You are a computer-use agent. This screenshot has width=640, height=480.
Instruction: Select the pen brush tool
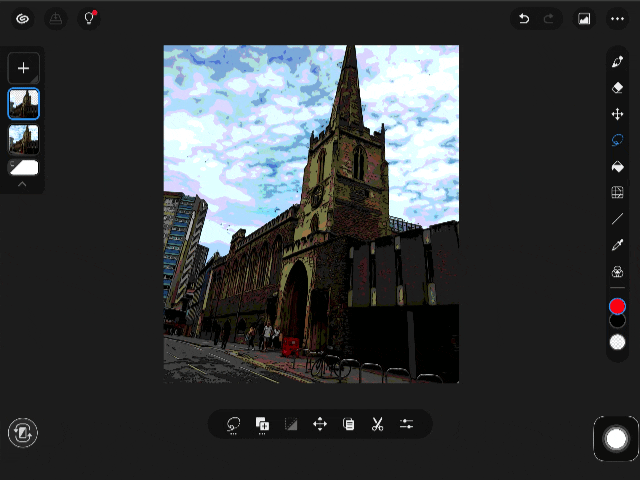tap(617, 62)
